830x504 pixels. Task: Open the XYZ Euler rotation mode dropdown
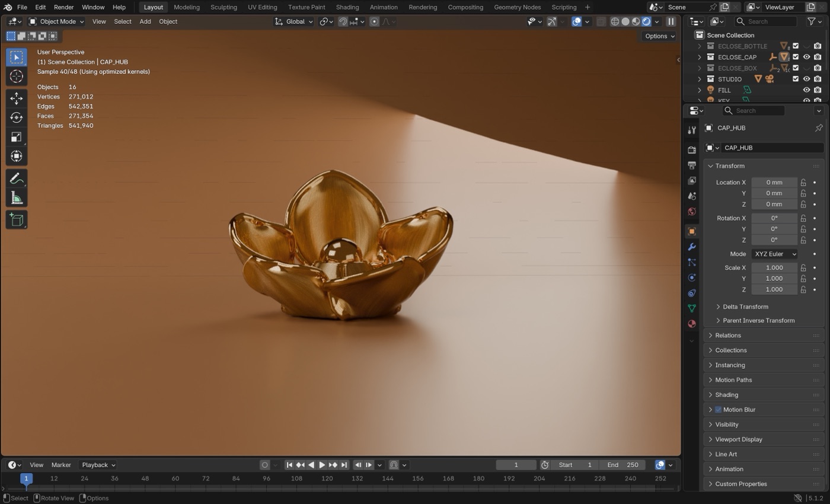(774, 254)
